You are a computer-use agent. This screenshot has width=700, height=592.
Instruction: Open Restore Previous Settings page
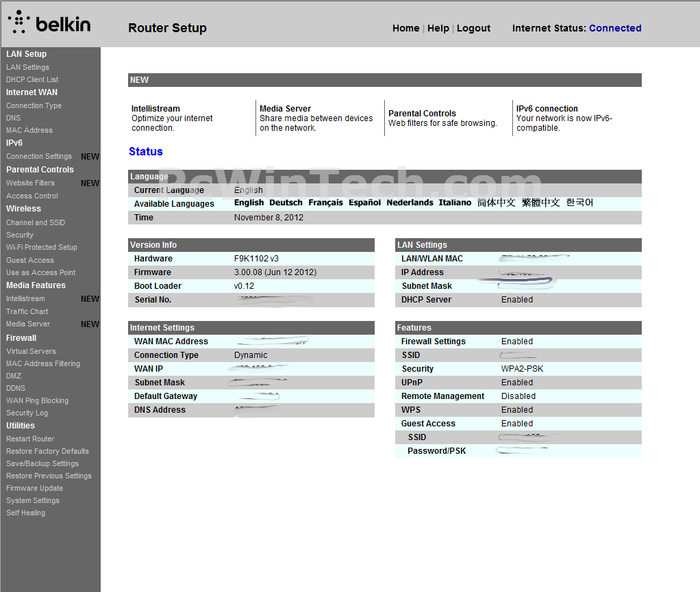click(x=49, y=476)
